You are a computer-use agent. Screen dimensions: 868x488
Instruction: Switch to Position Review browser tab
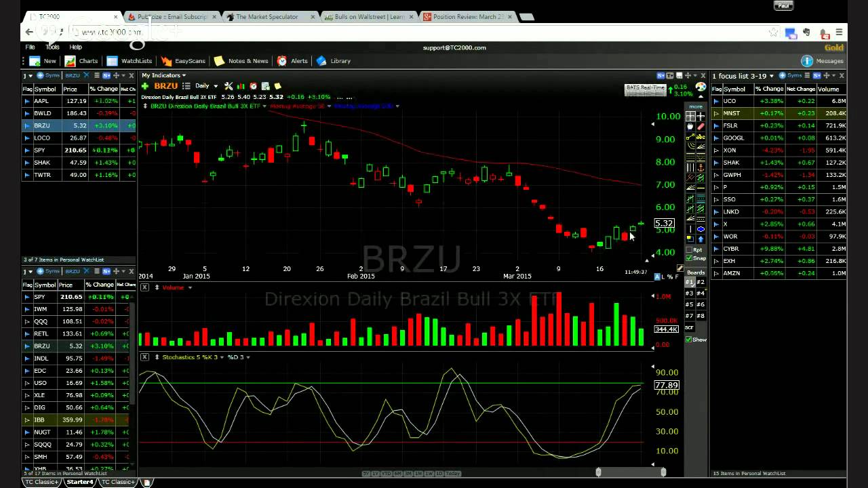[468, 17]
